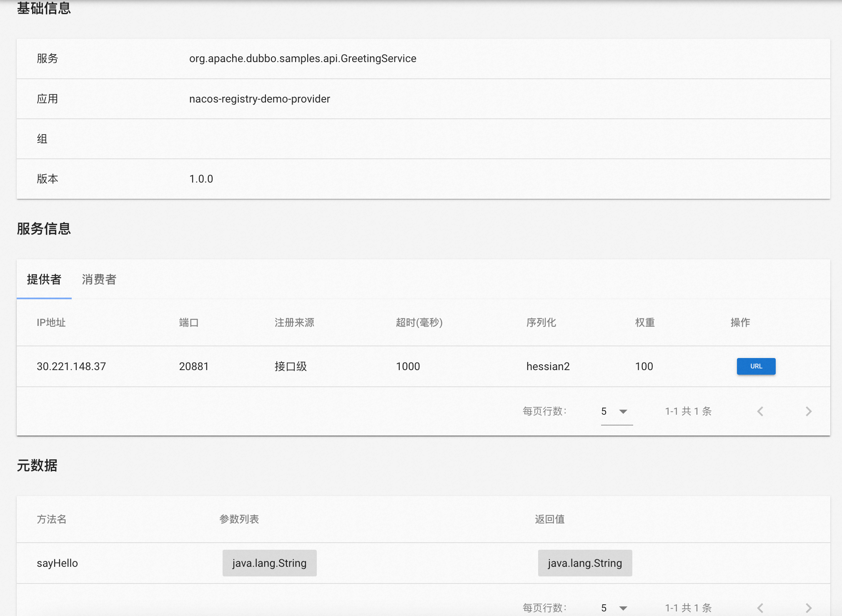Switch to the 提供者 tab
Viewport: 842px width, 616px height.
[44, 280]
